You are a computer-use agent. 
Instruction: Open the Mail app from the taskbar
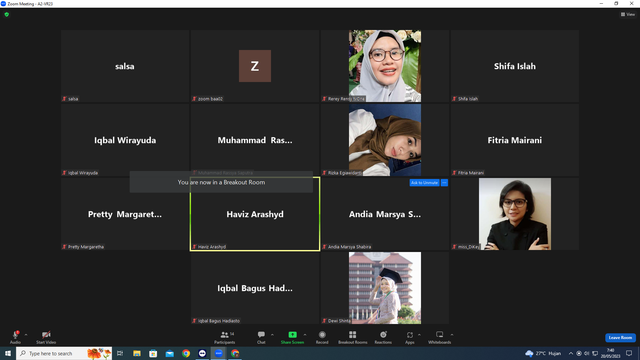click(x=169, y=353)
